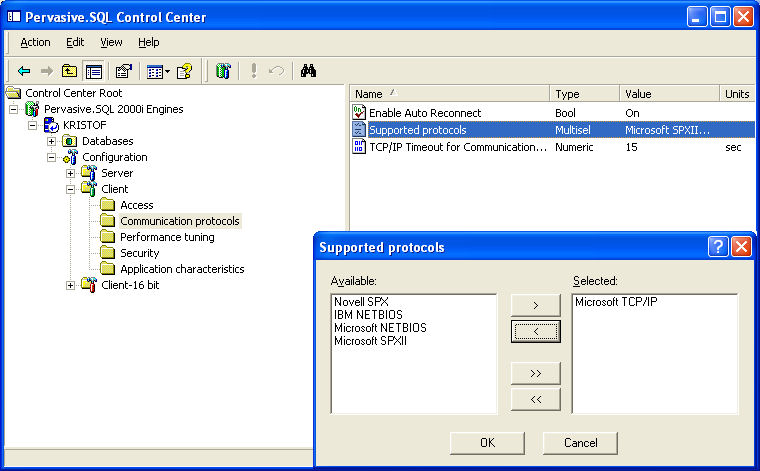Screen dimensions: 760x471
Task: Collapse the Pervasive.SQL 2000i Engines node
Action: (x=14, y=109)
